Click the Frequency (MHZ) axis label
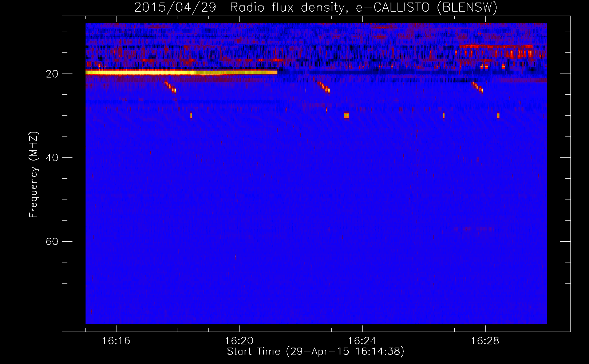 pyautogui.click(x=33, y=175)
